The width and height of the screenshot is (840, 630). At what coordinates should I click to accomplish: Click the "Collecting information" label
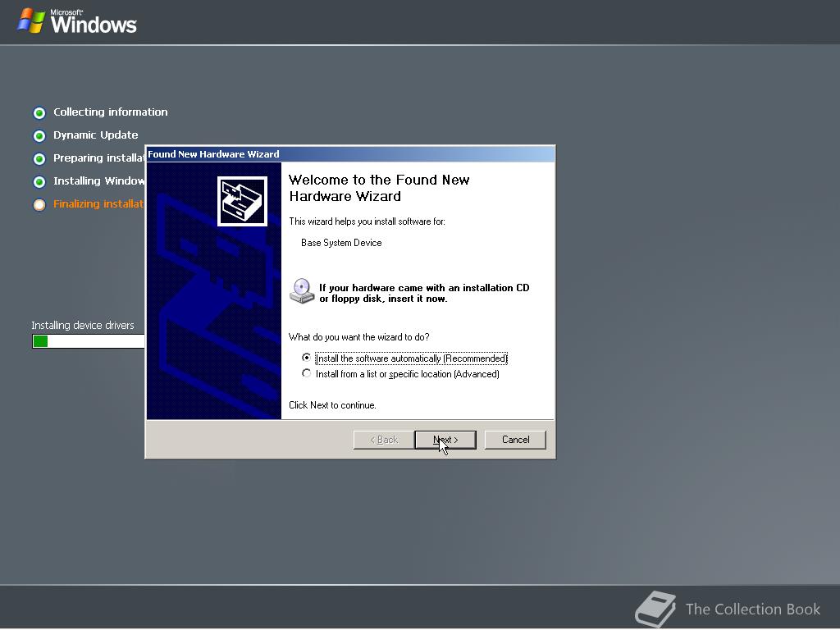point(111,112)
